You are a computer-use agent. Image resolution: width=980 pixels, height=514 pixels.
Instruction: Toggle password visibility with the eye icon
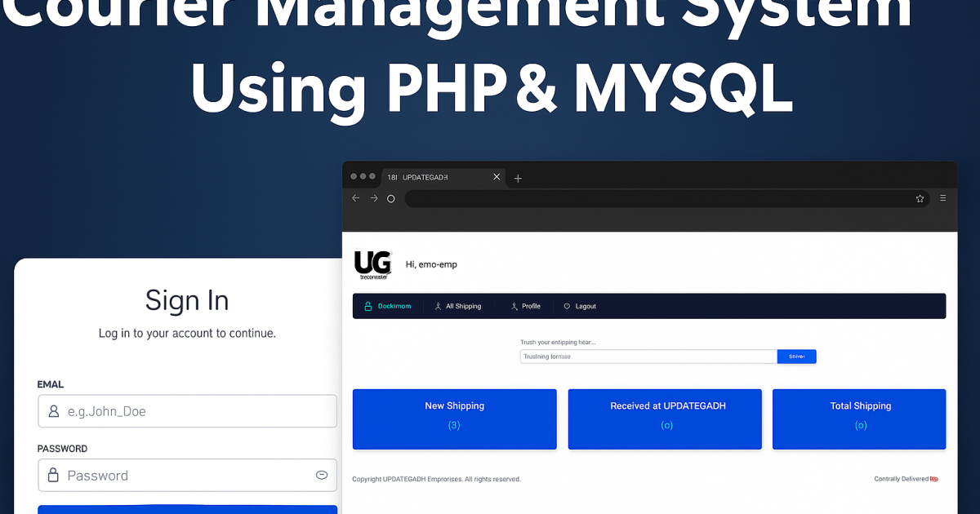pyautogui.click(x=322, y=475)
